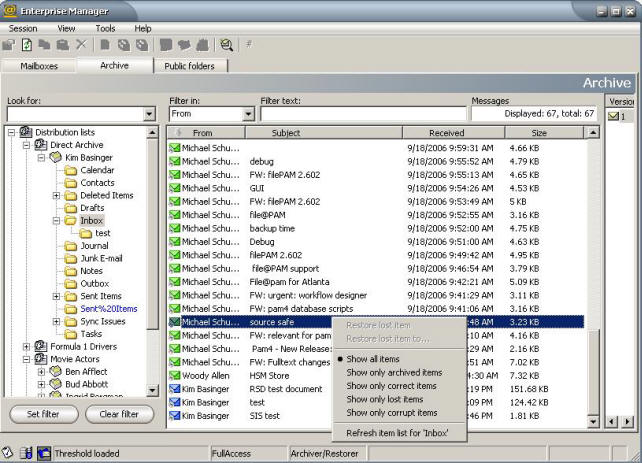
Task: Collapse the Inbox folder node
Action: [x=57, y=221]
